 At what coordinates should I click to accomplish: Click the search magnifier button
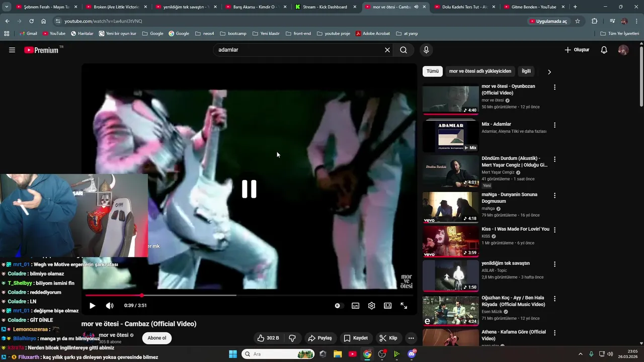[404, 50]
